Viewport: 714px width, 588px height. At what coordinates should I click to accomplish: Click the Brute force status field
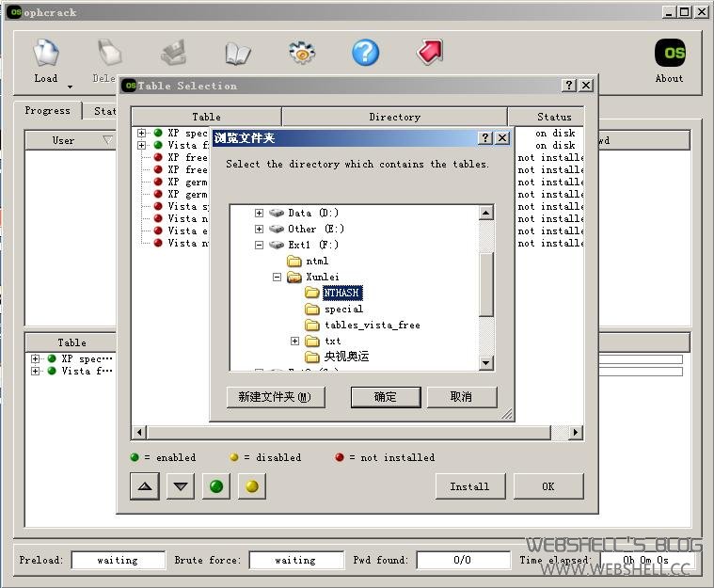296,560
